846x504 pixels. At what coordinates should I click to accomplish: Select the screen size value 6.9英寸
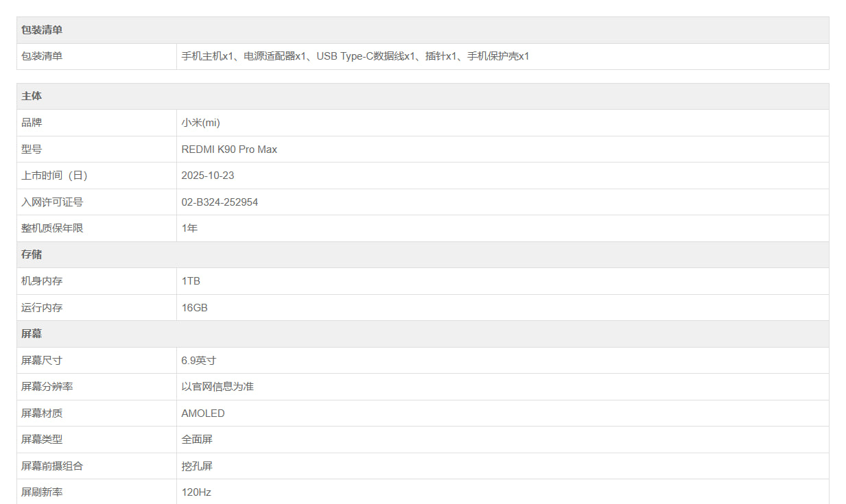(x=198, y=360)
